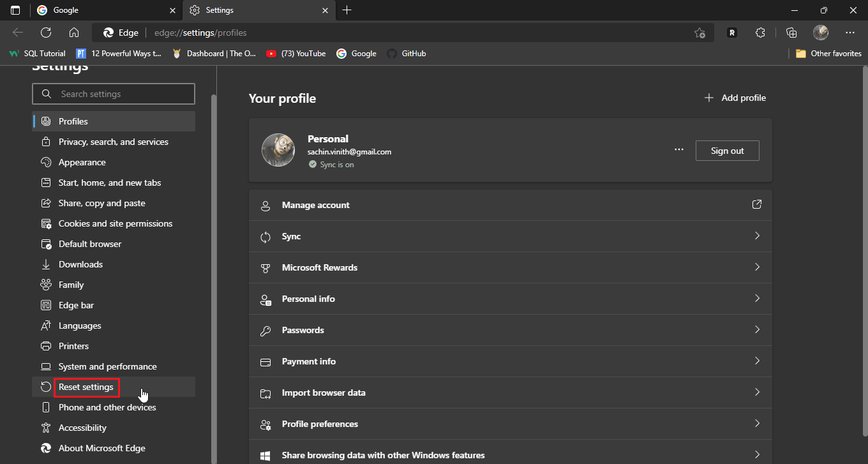Open Edge Settings and more menu
Image resolution: width=868 pixels, height=464 pixels.
point(849,33)
